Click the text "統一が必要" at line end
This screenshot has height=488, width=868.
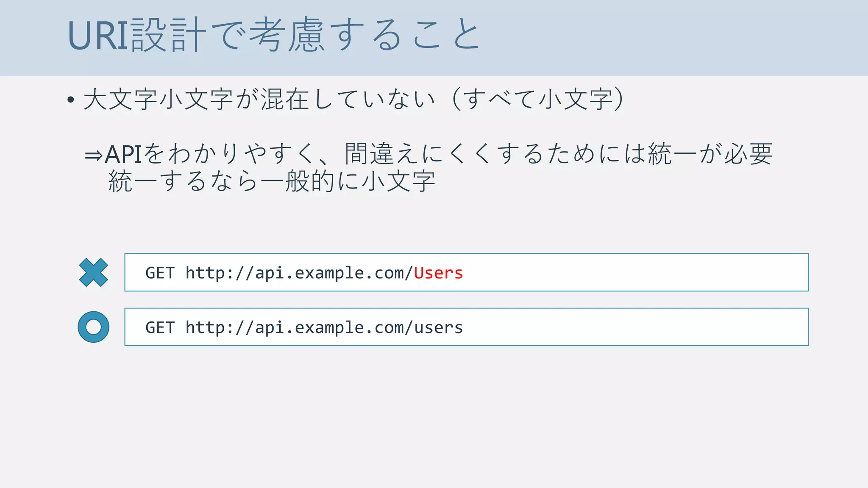[x=710, y=154]
